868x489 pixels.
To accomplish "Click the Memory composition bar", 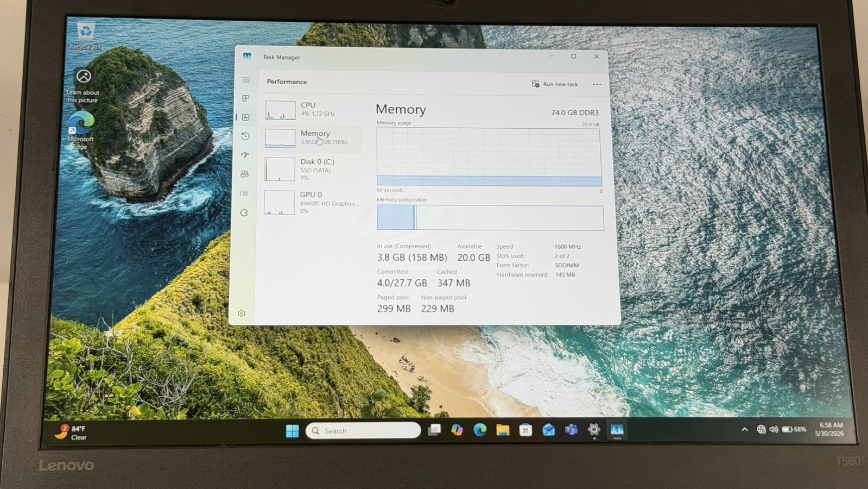I will [490, 217].
